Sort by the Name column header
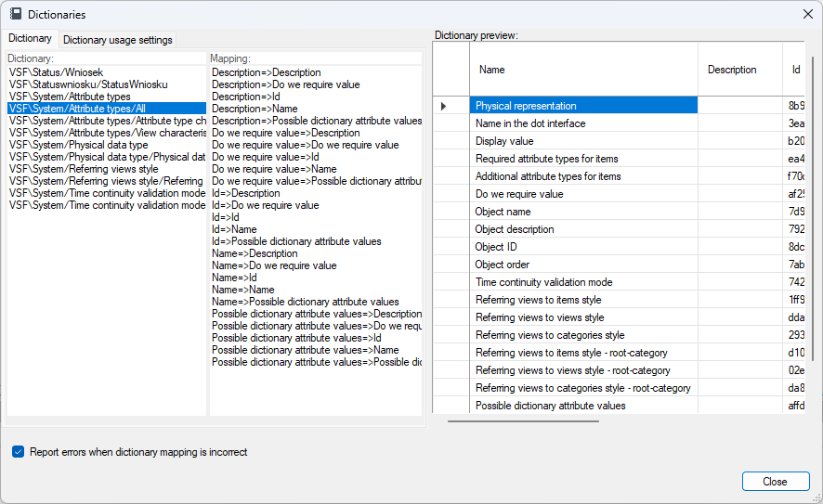Screen dimensions: 823x504 583,70
